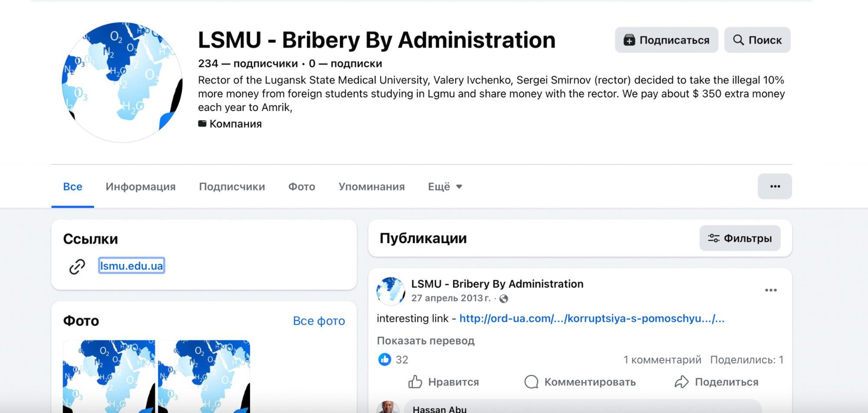Open the lsmu.edu.ua link
Screen dimensions: 868x413
point(132,265)
